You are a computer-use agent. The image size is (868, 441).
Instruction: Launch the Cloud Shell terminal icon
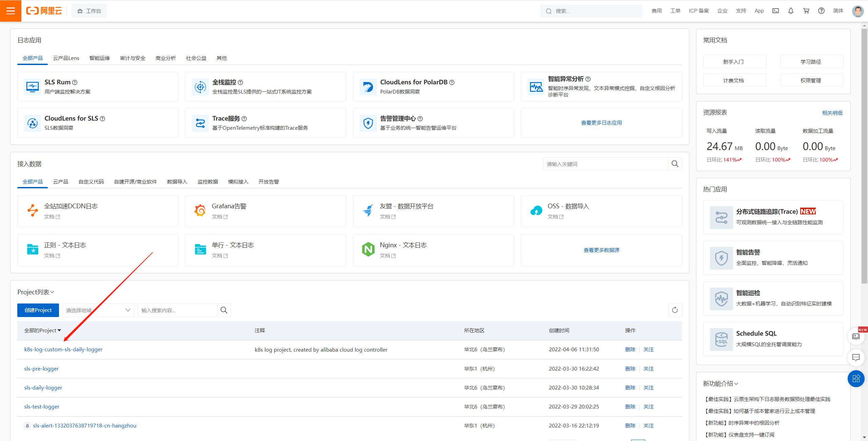[775, 11]
